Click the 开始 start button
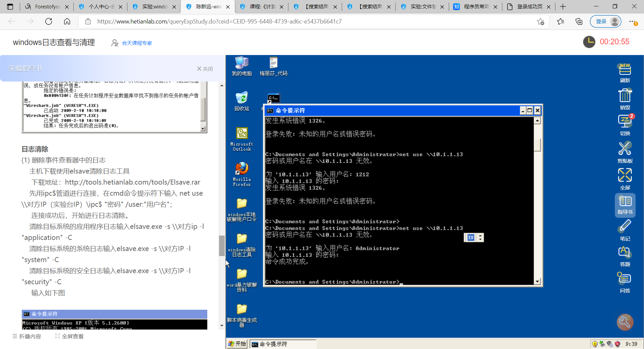 point(237,344)
